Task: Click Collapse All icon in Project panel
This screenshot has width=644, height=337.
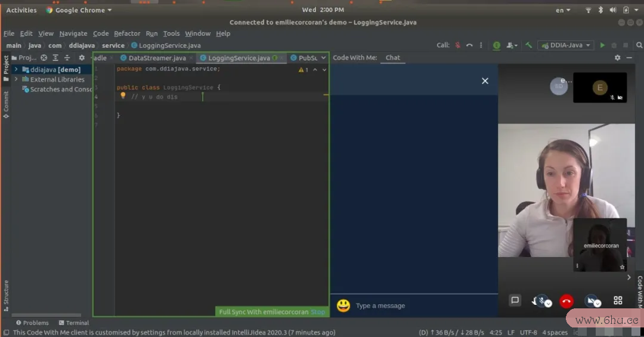Action: pos(67,58)
